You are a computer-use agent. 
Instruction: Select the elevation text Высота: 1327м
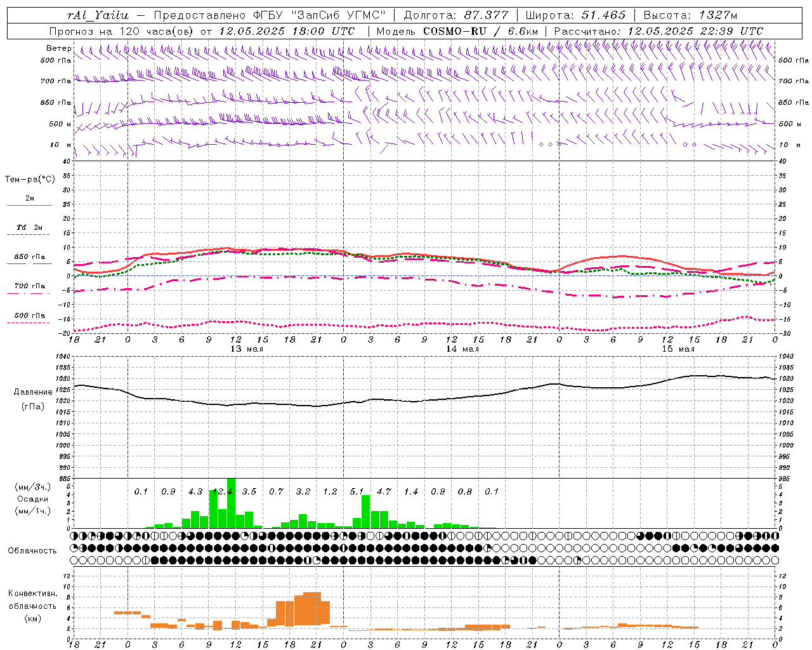pyautogui.click(x=690, y=15)
